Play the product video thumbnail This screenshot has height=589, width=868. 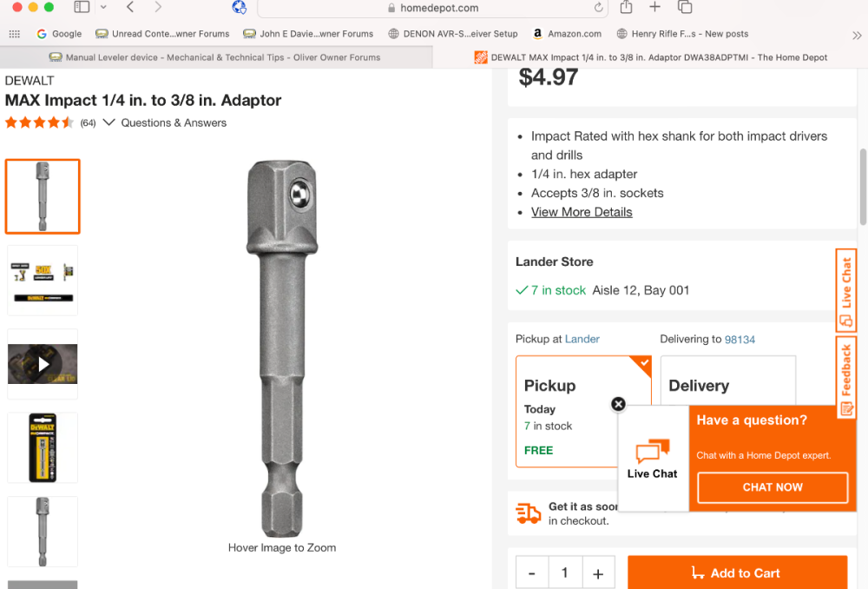(x=43, y=364)
